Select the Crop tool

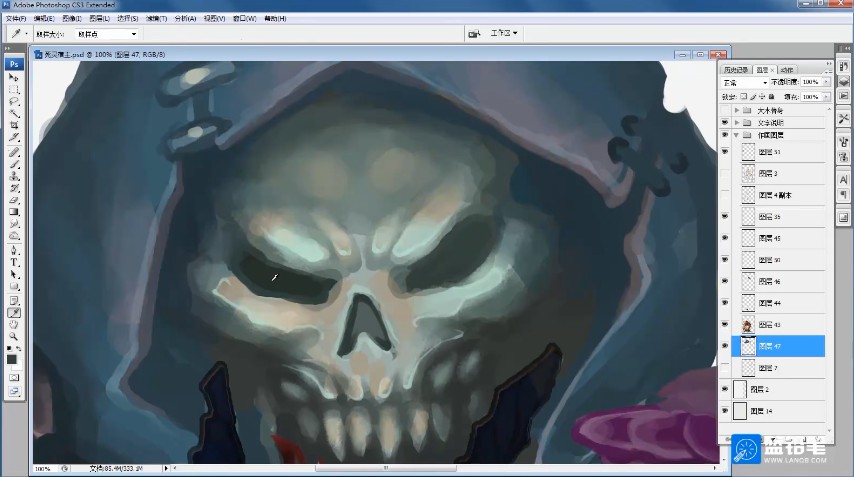pyautogui.click(x=14, y=125)
